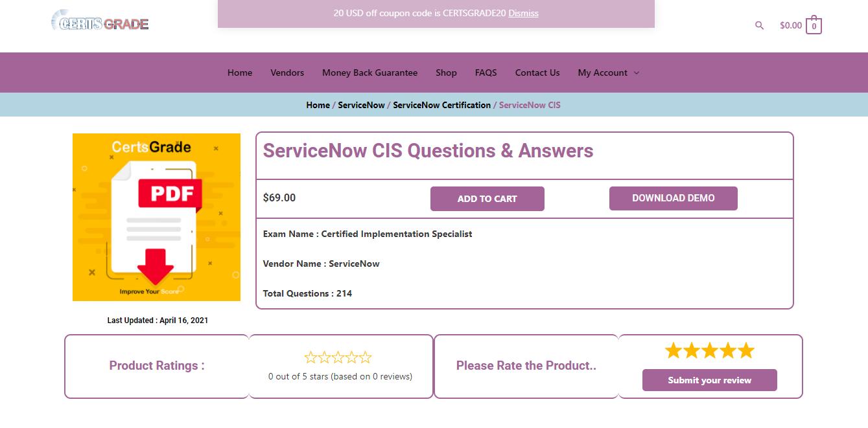The image size is (868, 428).
Task: Open the FAQS menu item
Action: [486, 73]
